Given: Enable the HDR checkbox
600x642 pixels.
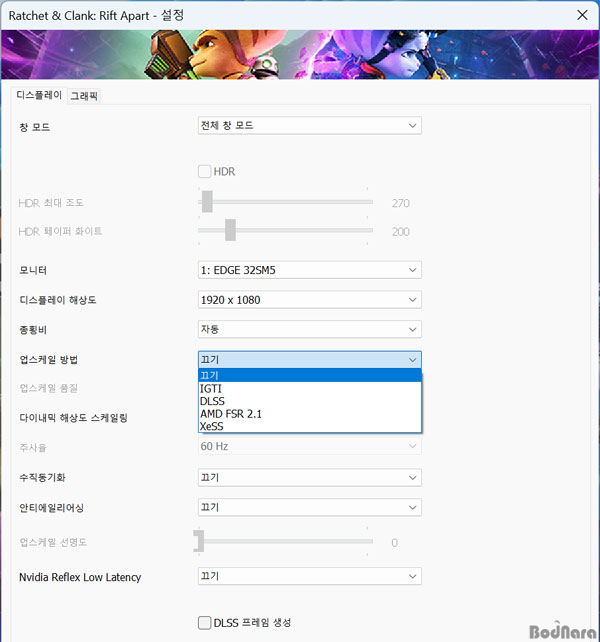Looking at the screenshot, I should (204, 172).
